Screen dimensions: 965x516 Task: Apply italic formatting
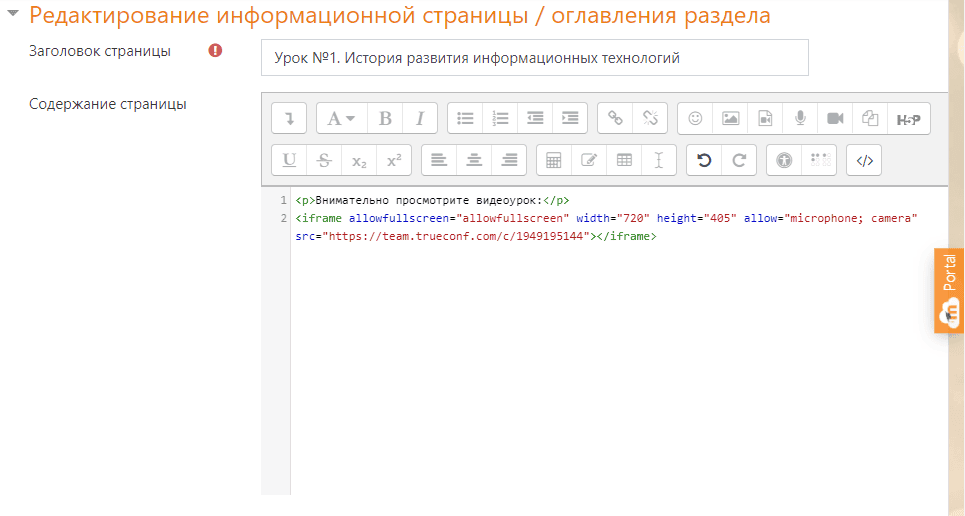click(420, 118)
